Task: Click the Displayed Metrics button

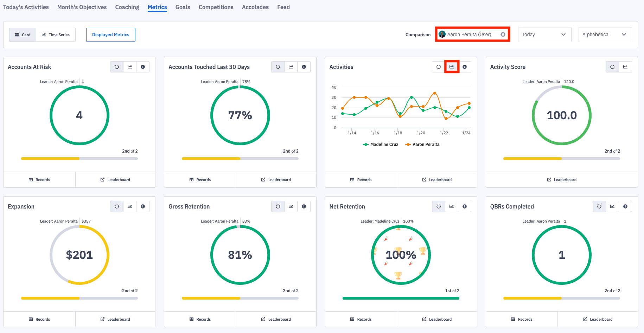Action: 111,35
